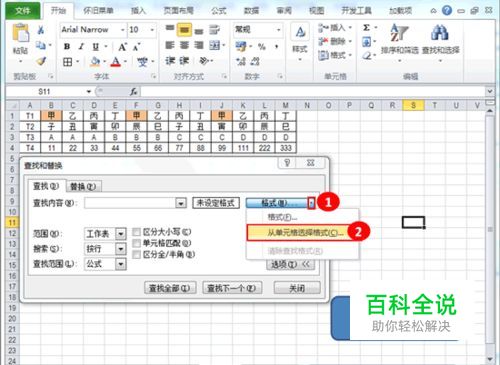
Task: Toggle Bold formatting
Action: (67, 47)
